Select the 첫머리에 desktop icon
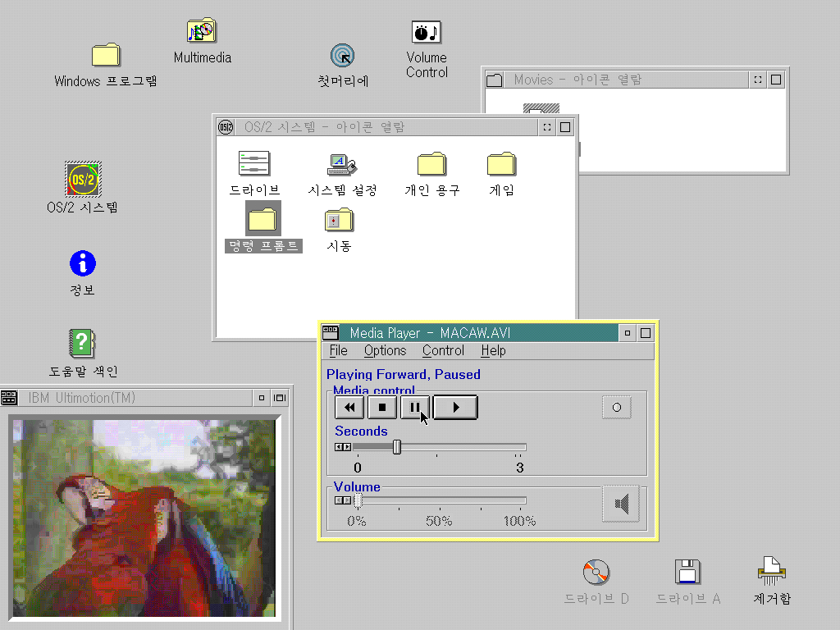The width and height of the screenshot is (840, 630). 342,56
